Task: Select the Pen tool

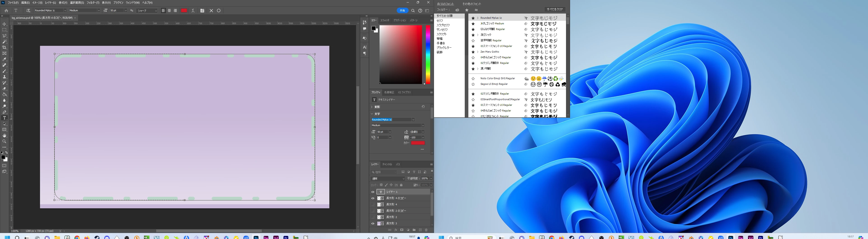Action: click(4, 112)
